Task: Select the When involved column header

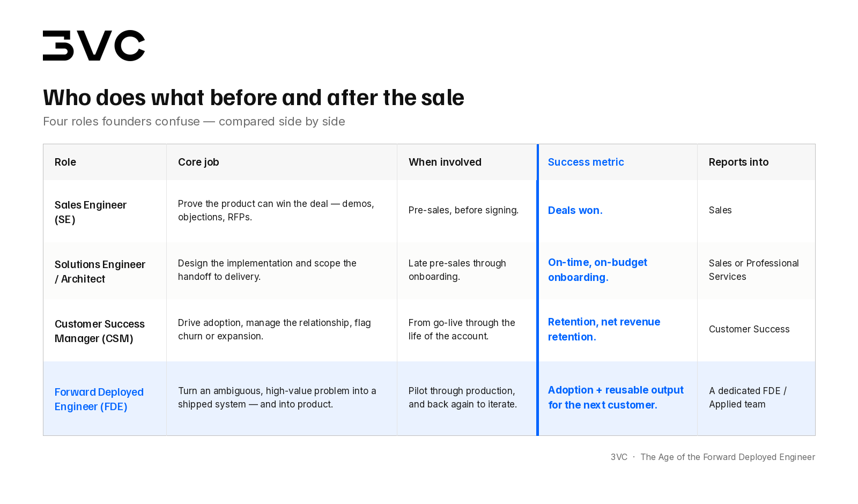Action: [x=445, y=162]
